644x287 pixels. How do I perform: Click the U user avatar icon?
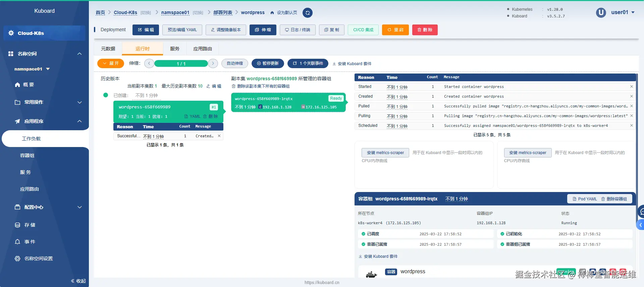(x=601, y=13)
